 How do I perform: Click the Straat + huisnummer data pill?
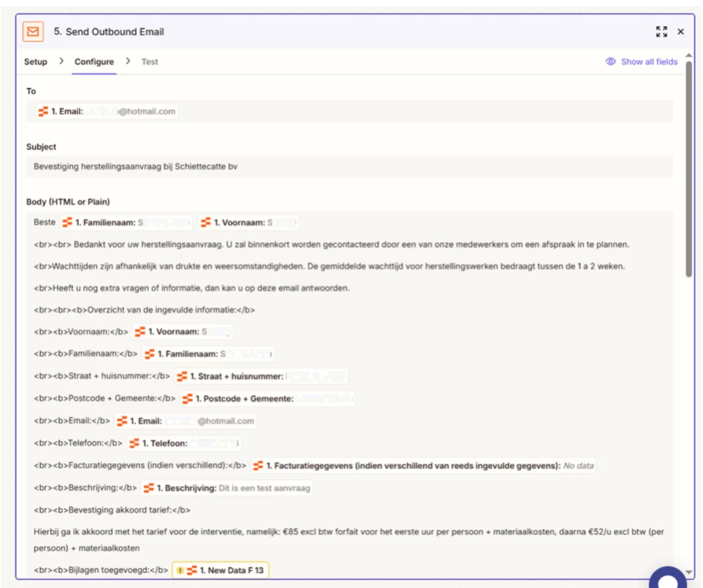(x=260, y=377)
